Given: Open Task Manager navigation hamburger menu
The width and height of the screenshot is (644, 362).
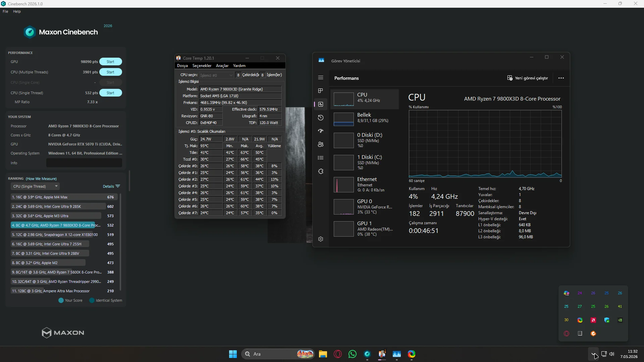Looking at the screenshot, I should [x=321, y=77].
